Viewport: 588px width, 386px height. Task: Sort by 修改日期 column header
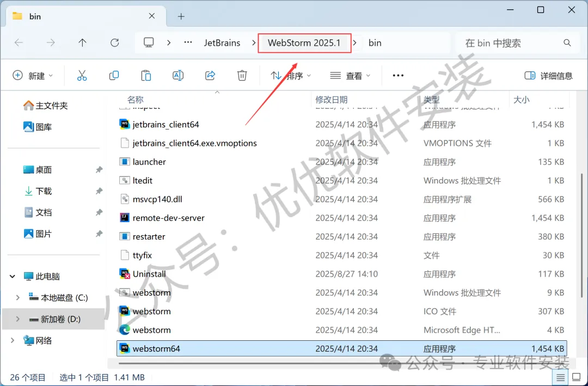coord(332,100)
